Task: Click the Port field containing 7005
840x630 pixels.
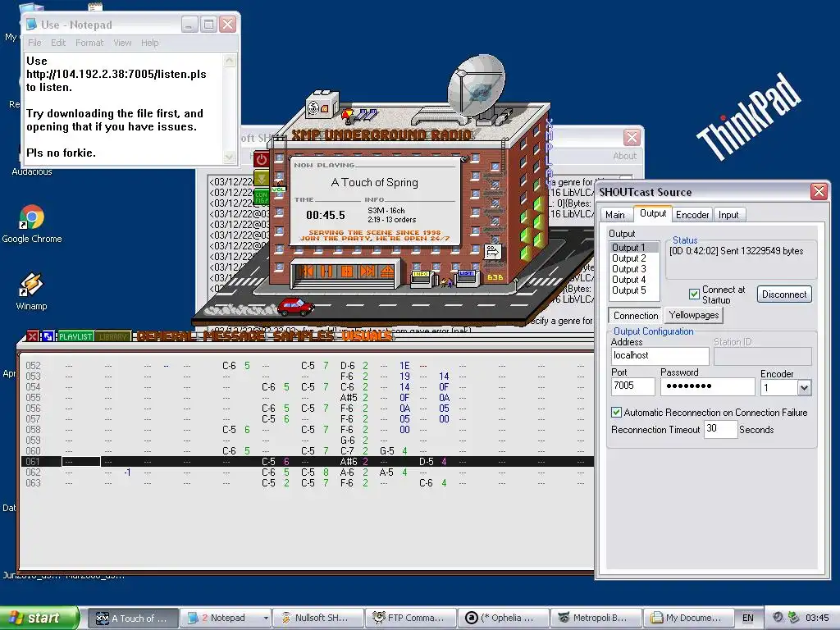Action: [x=632, y=386]
